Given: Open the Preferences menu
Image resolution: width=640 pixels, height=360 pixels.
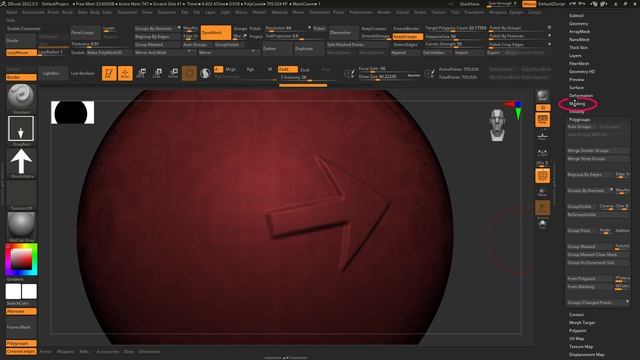Looking at the screenshot, I should (x=361, y=12).
